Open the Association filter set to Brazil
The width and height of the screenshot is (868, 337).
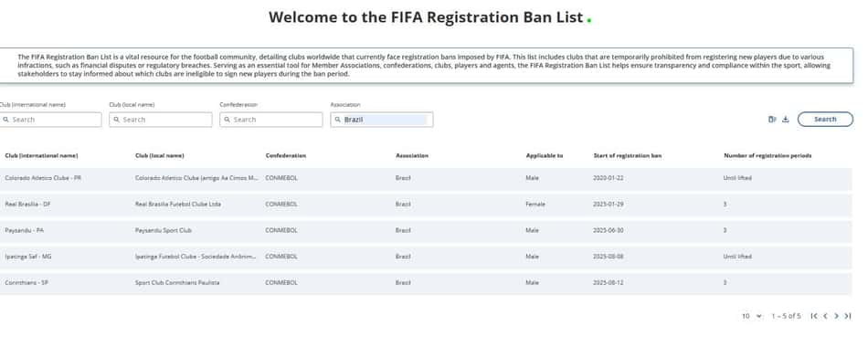[381, 120]
